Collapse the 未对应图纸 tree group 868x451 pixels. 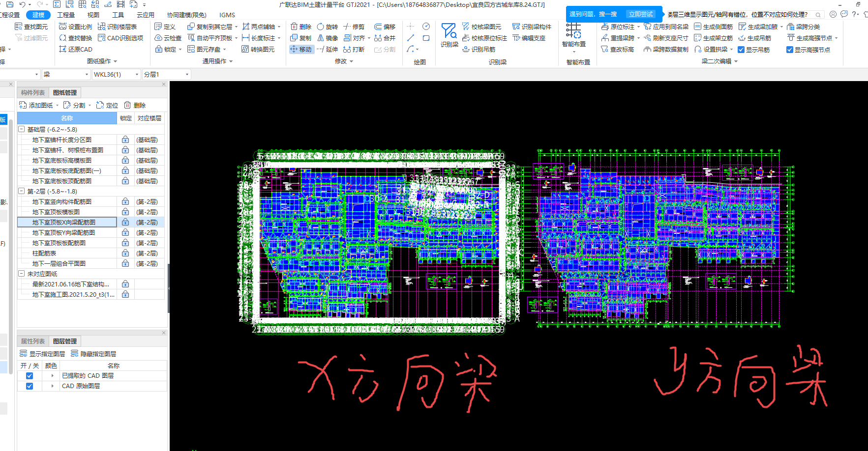[x=22, y=274]
